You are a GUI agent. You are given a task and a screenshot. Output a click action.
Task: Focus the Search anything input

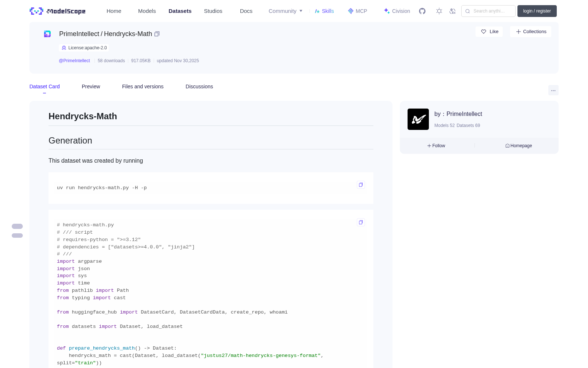488,11
